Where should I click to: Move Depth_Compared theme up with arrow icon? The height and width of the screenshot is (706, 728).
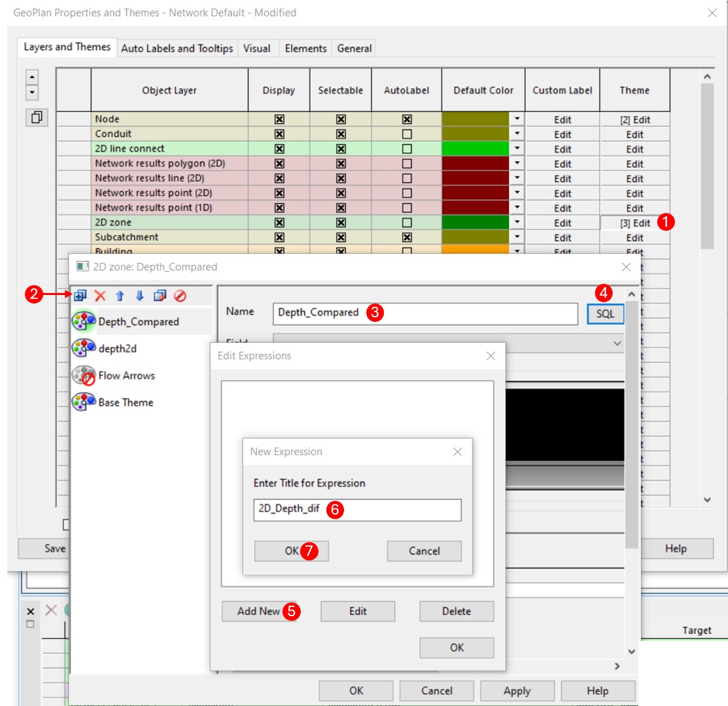[120, 297]
